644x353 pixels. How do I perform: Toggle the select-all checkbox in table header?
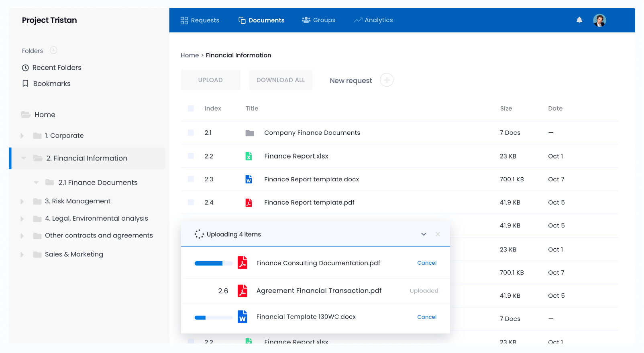point(191,108)
